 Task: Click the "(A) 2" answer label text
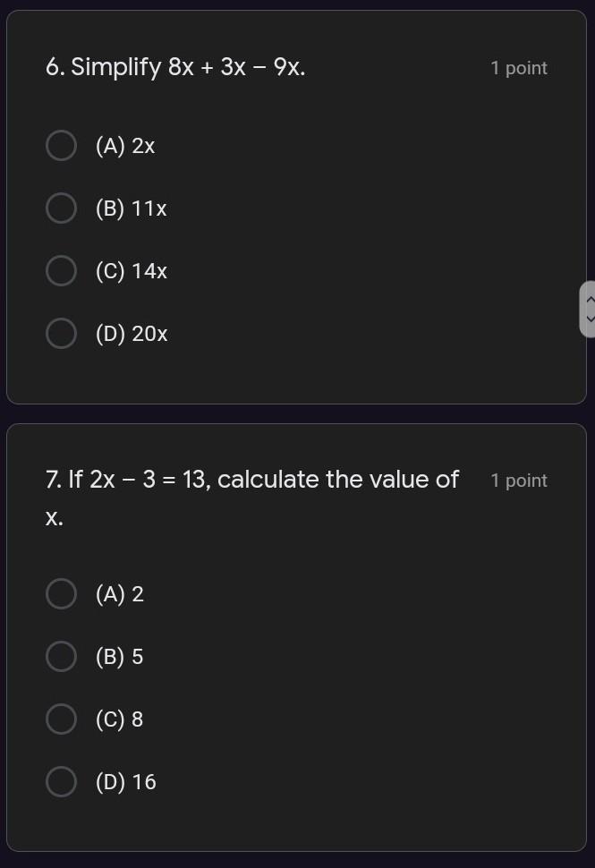coord(119,594)
